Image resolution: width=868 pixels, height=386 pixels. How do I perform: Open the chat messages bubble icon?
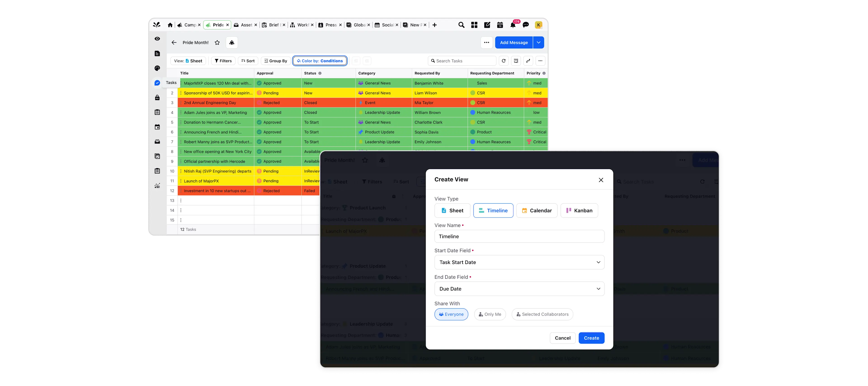[526, 25]
